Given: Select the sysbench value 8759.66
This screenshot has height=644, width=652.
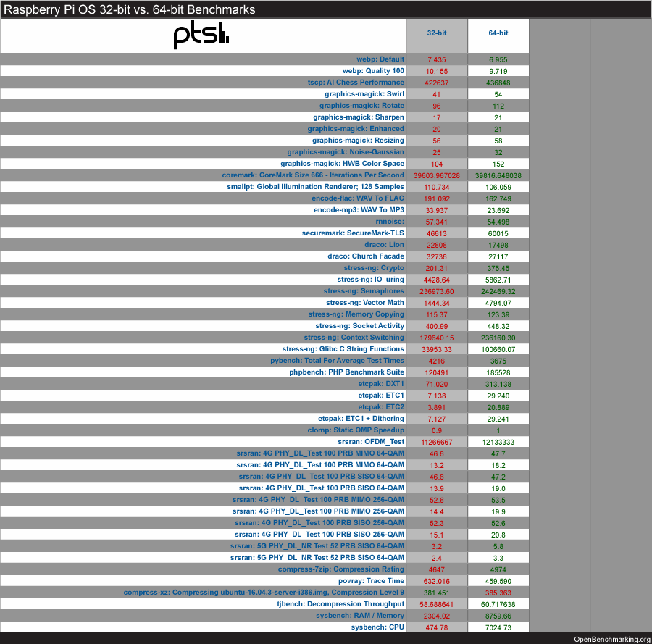Looking at the screenshot, I should (x=498, y=616).
